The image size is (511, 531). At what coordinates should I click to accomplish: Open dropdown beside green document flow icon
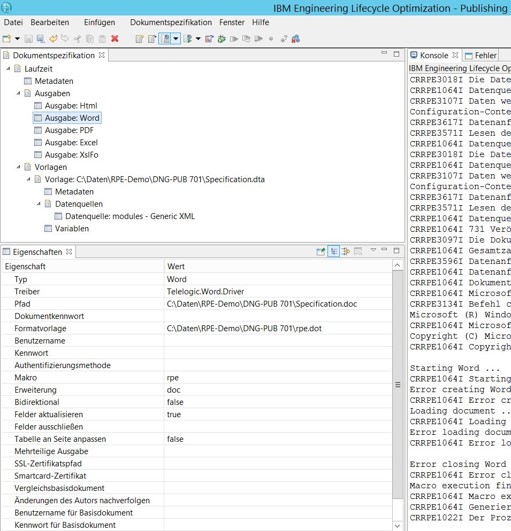click(198, 39)
